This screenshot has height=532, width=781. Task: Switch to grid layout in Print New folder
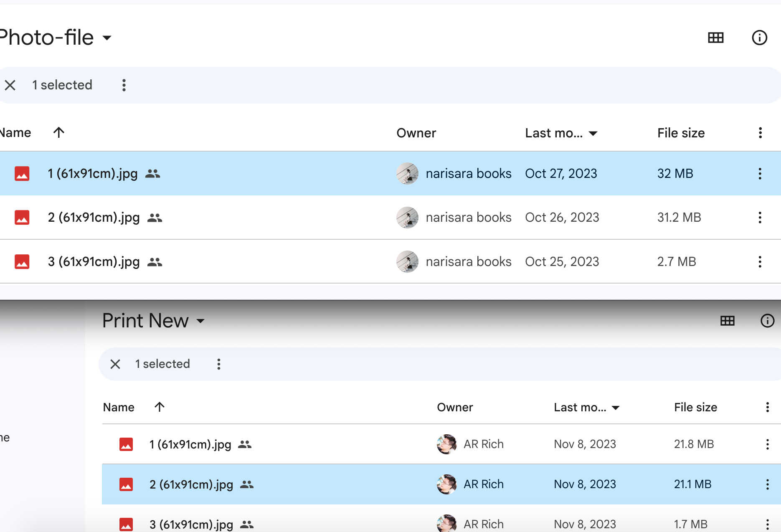(727, 321)
